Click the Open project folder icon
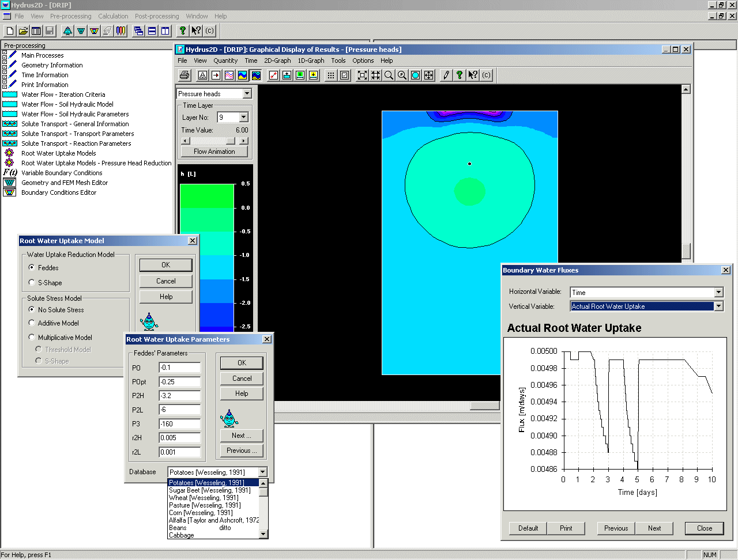 pyautogui.click(x=23, y=31)
